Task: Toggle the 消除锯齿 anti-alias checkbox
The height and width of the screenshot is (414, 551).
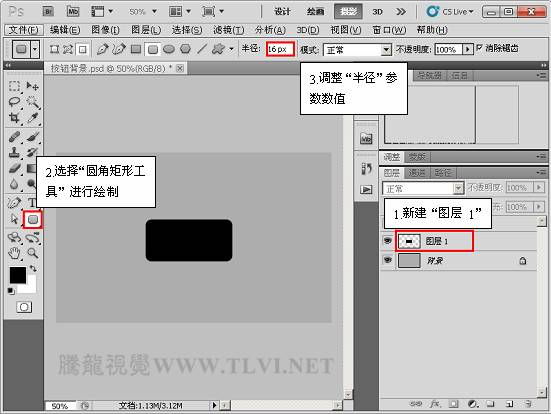Action: [479, 48]
